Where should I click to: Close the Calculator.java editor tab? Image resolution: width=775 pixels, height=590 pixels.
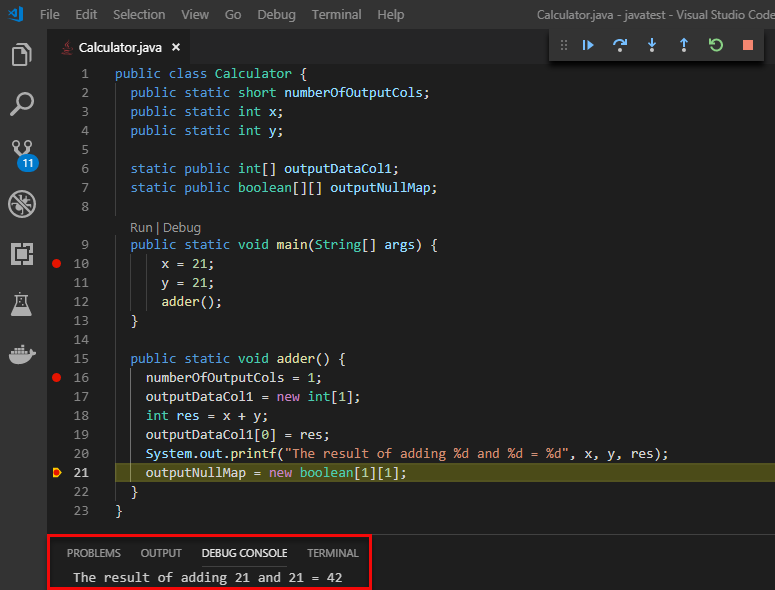(176, 47)
